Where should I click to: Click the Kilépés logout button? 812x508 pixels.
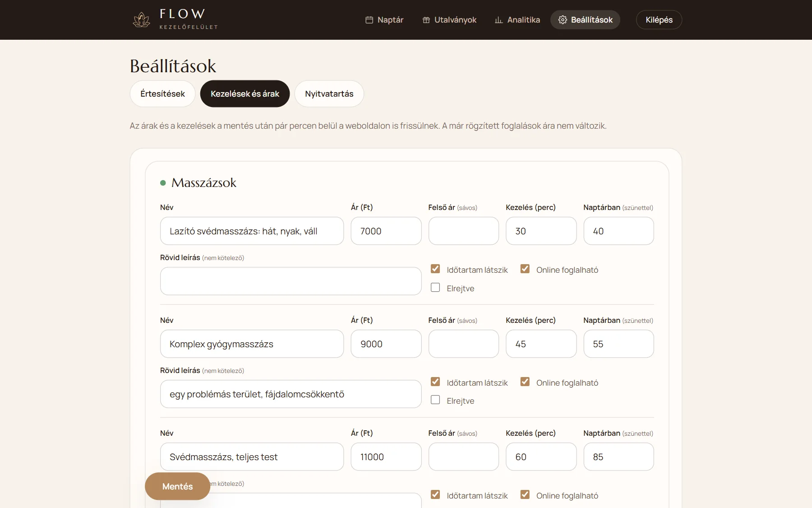(659, 20)
